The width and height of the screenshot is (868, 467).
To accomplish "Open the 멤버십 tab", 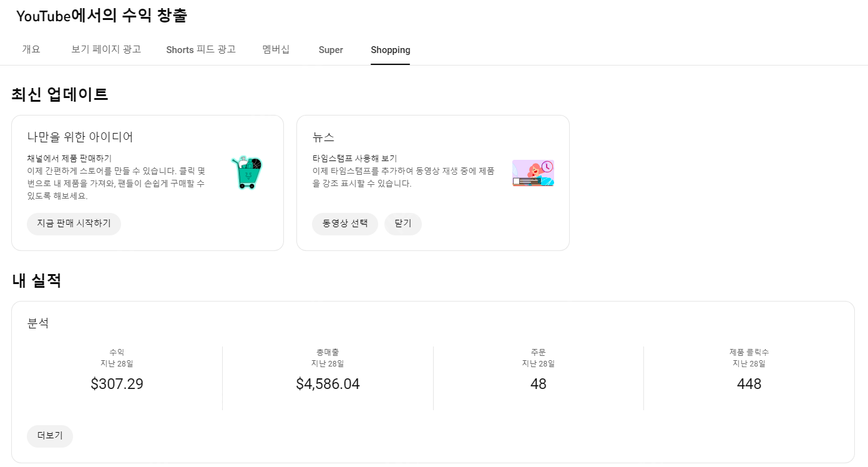I will (276, 50).
